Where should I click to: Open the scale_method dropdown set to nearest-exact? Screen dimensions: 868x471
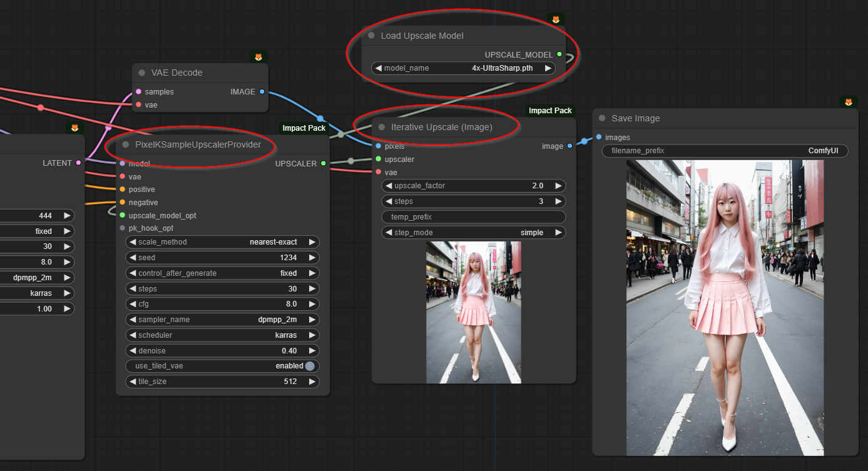click(x=223, y=242)
